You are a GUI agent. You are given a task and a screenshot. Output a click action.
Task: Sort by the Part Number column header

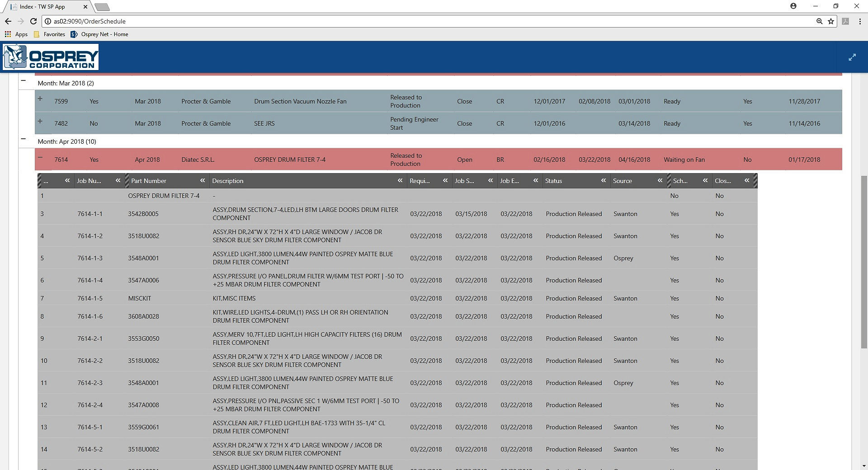click(x=149, y=181)
